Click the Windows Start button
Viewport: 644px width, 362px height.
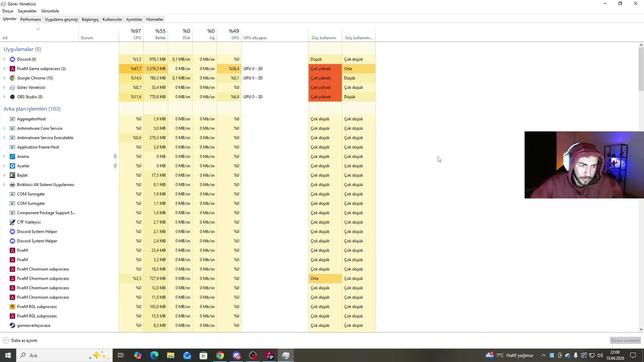click(x=8, y=355)
